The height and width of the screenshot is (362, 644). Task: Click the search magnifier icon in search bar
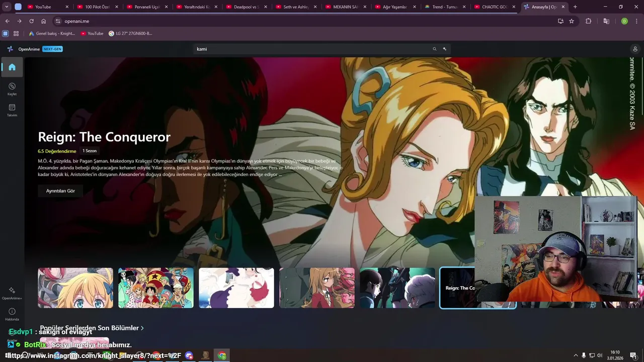tap(434, 49)
